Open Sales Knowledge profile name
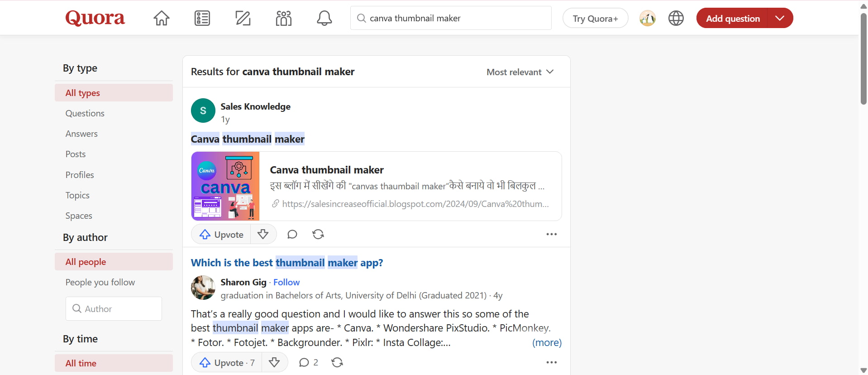The width and height of the screenshot is (868, 375). 256,106
